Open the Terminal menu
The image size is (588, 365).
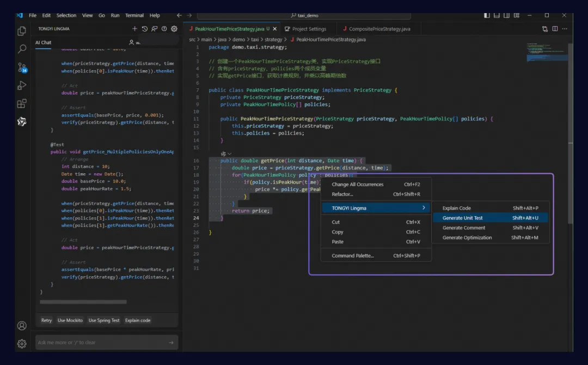click(134, 15)
